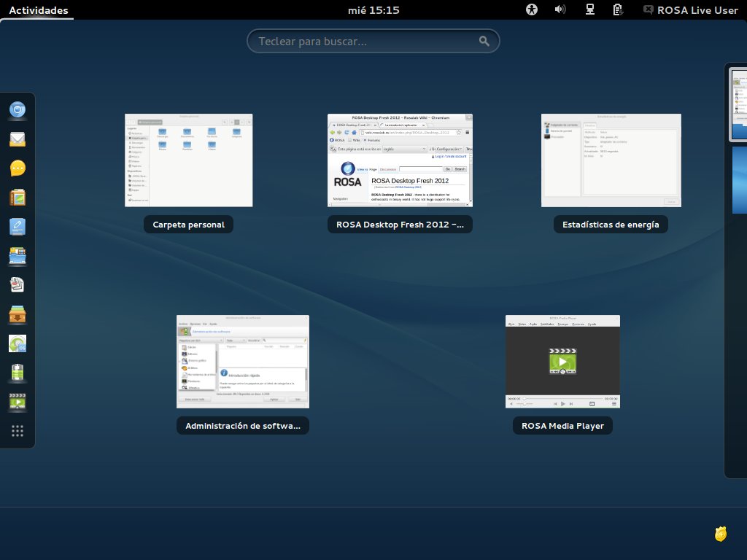747x560 pixels.
Task: Select the Chromium ROSA Desktop Fresh window thumbnail
Action: (400, 160)
